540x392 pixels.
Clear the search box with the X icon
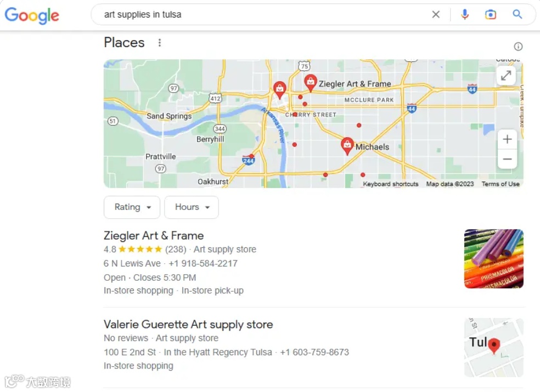[x=436, y=14]
